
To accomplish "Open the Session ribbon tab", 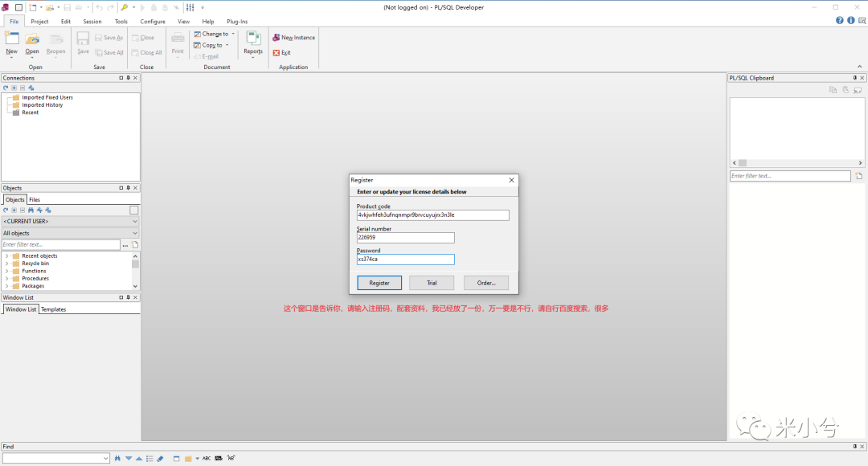I will pos(92,22).
